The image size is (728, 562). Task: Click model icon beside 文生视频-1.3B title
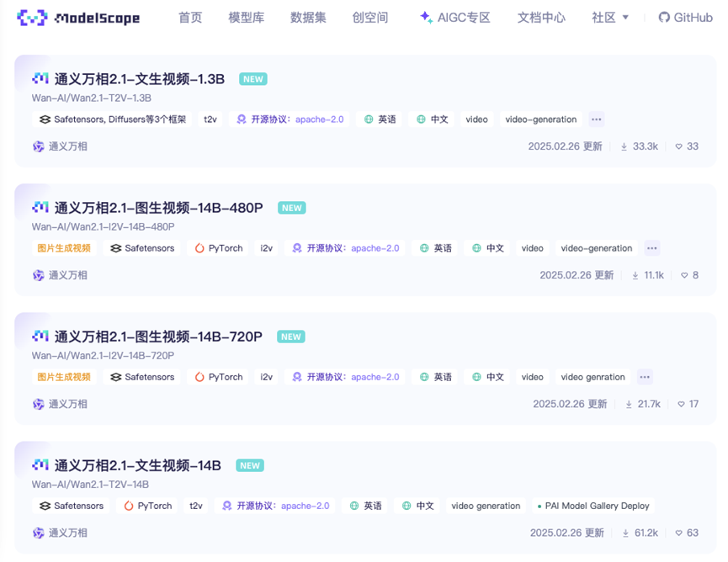[x=40, y=78]
